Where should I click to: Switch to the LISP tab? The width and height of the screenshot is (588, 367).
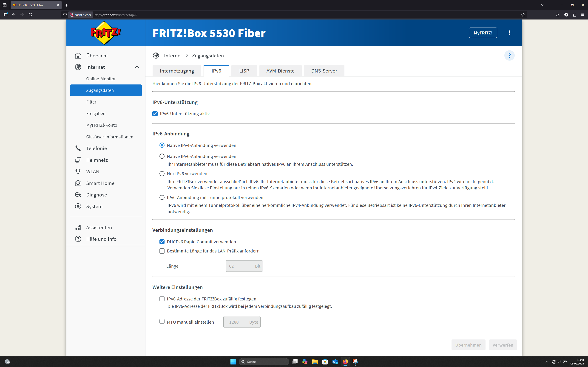[244, 71]
